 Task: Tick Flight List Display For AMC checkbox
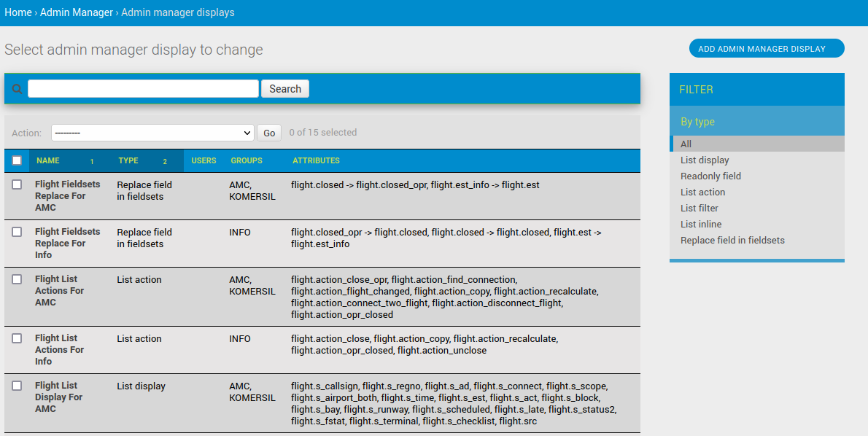coord(17,386)
